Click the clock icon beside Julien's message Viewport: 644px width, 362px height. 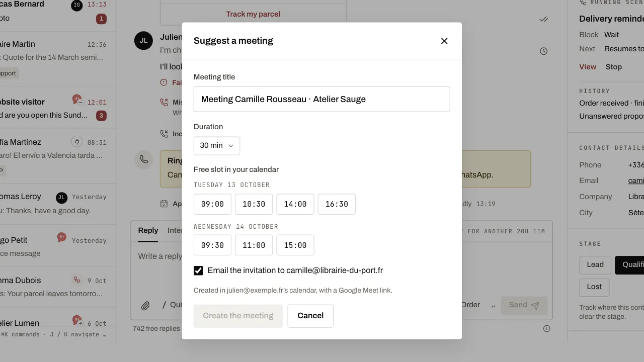click(x=544, y=51)
